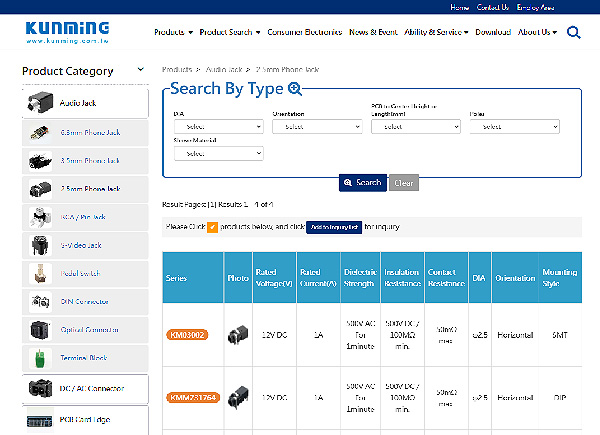This screenshot has width=600, height=435.
Task: Click the Add to Inquiry list button
Action: 333,227
